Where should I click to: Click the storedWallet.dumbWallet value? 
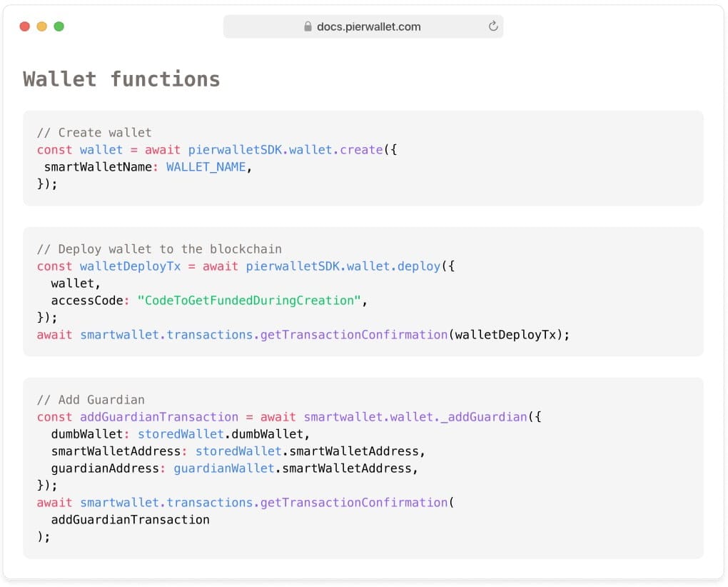pyautogui.click(x=223, y=434)
